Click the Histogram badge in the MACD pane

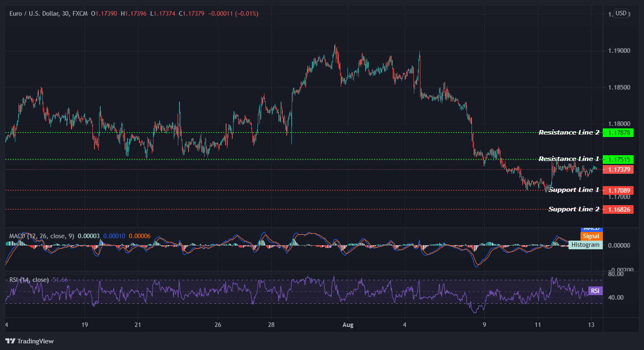coord(585,244)
